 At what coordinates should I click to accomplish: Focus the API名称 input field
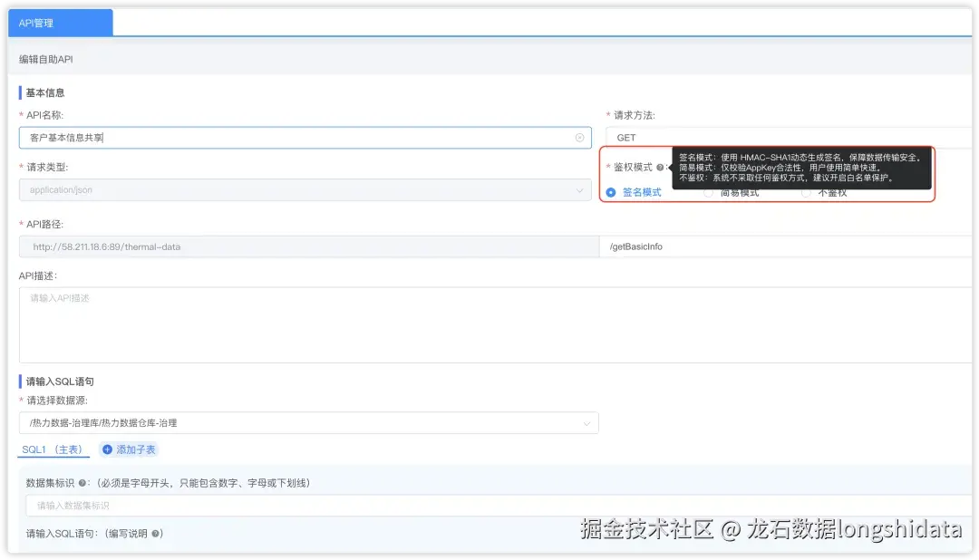[305, 138]
